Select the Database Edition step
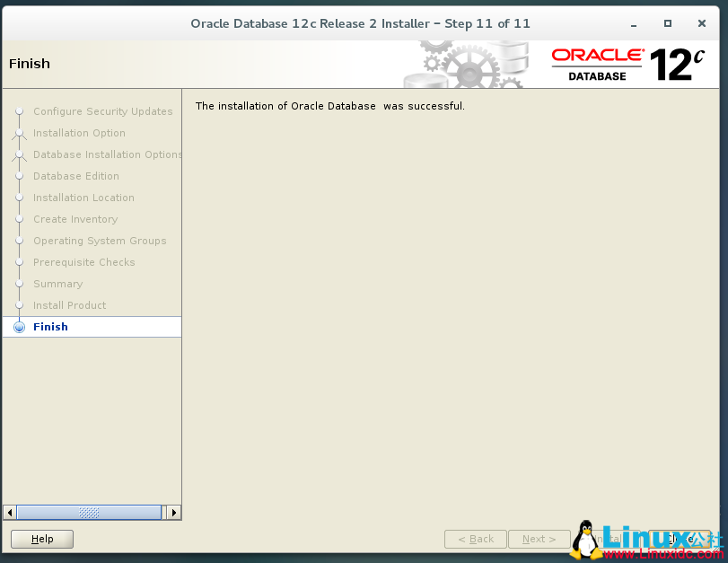The width and height of the screenshot is (728, 563). click(x=76, y=176)
